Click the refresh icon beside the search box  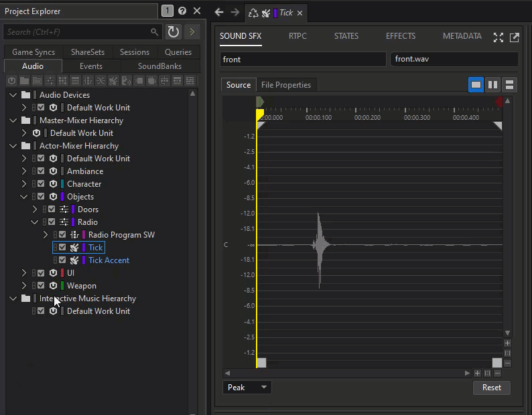[174, 31]
